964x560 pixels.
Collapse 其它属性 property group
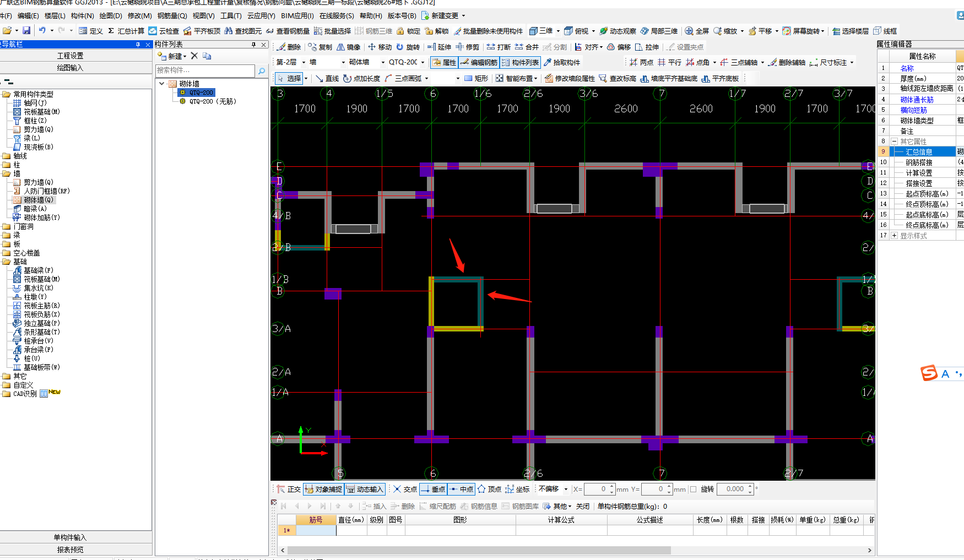895,142
